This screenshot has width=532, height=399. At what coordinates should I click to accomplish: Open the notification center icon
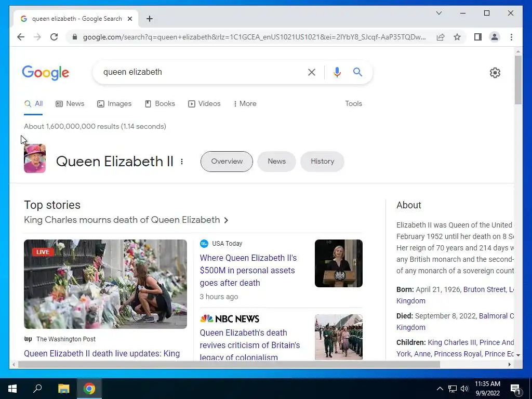click(x=515, y=389)
